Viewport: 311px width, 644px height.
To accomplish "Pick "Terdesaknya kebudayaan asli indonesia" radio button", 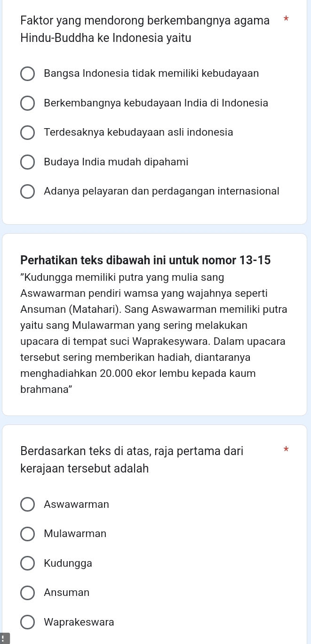I will (28, 133).
